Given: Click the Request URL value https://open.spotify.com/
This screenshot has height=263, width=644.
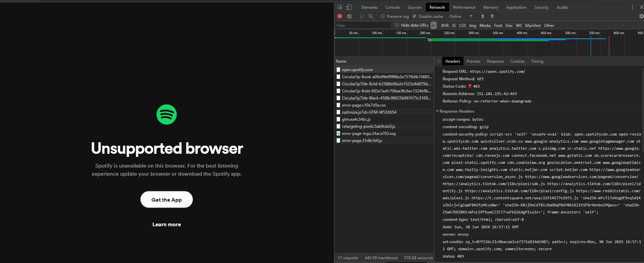Looking at the screenshot, I should [498, 71].
